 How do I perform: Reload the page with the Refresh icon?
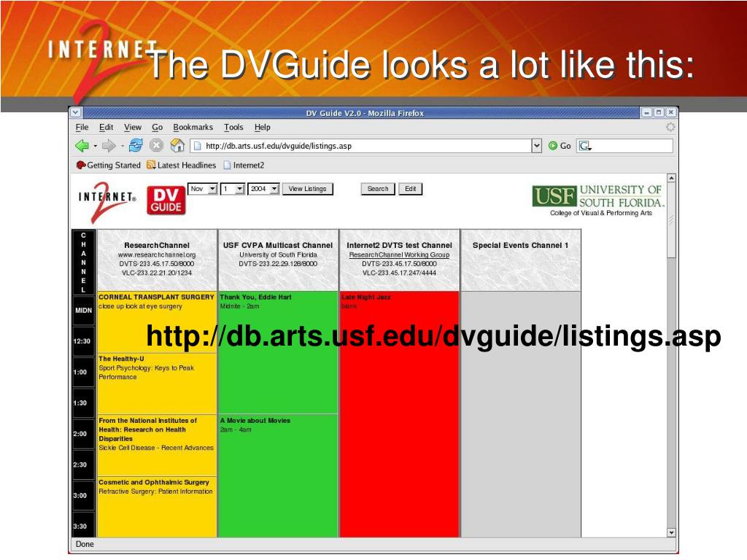[x=136, y=145]
